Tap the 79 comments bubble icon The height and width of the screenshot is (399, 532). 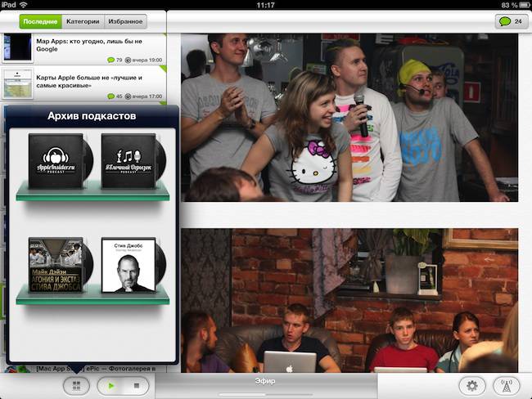pyautogui.click(x=110, y=60)
